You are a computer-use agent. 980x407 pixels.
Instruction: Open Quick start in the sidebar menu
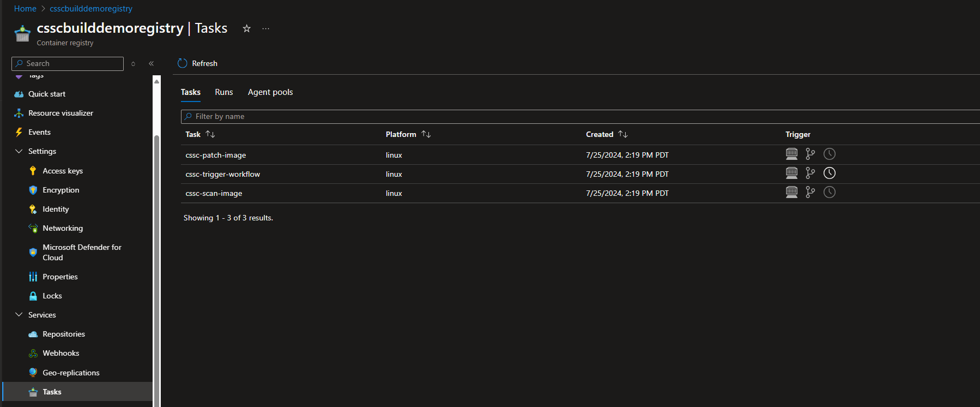(x=47, y=94)
